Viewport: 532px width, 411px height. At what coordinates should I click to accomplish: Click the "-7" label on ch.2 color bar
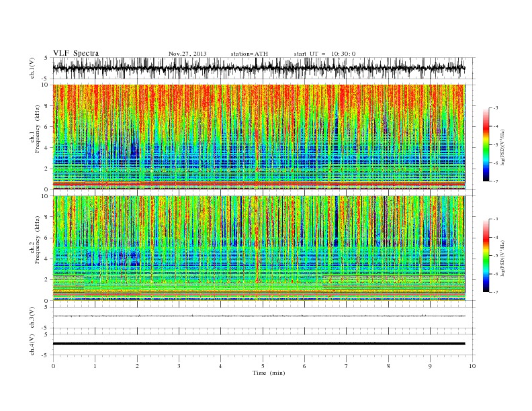coord(496,292)
